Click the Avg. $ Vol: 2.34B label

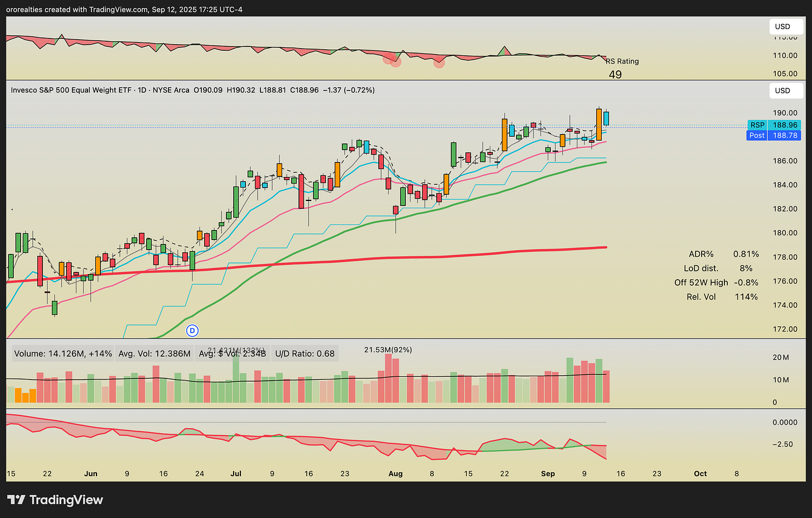click(x=233, y=353)
